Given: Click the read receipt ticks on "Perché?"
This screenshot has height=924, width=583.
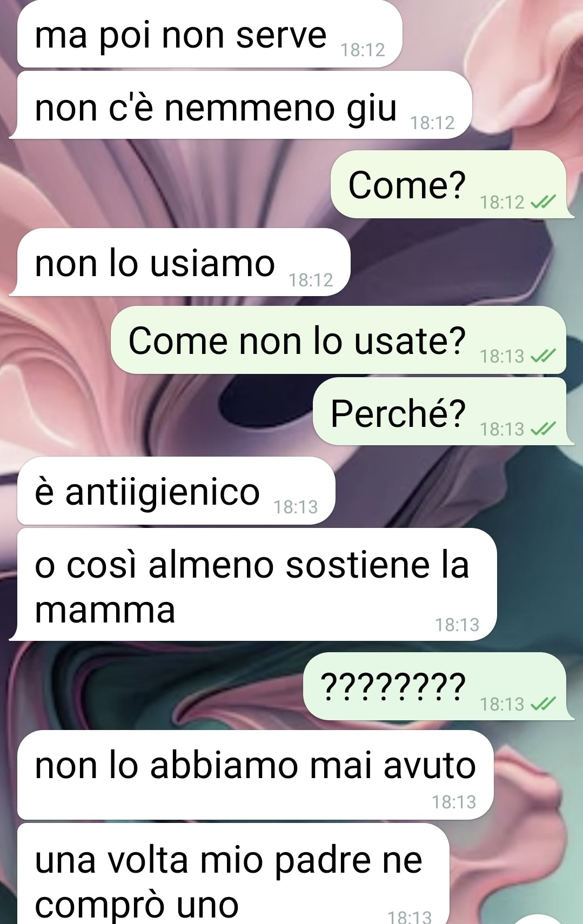Looking at the screenshot, I should point(543,429).
